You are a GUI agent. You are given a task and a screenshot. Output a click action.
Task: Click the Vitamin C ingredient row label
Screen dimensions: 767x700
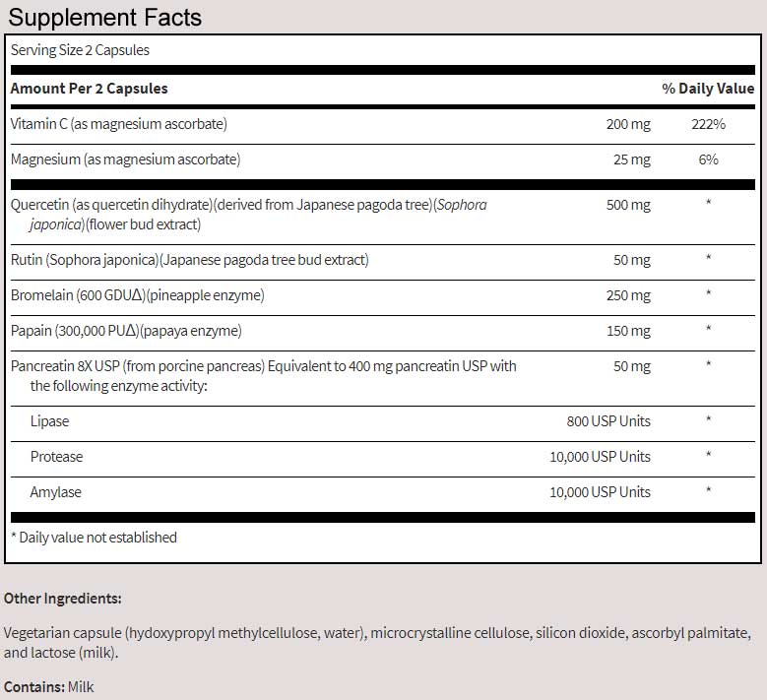click(118, 124)
